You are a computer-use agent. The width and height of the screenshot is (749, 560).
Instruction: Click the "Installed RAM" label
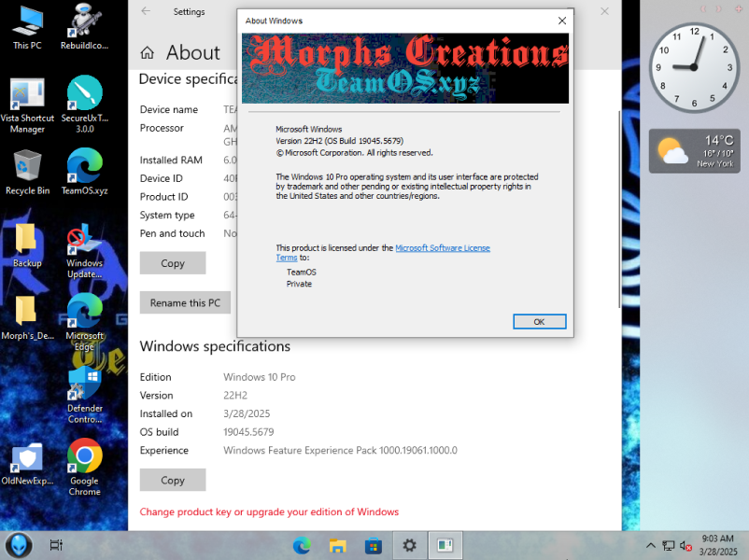tap(171, 160)
